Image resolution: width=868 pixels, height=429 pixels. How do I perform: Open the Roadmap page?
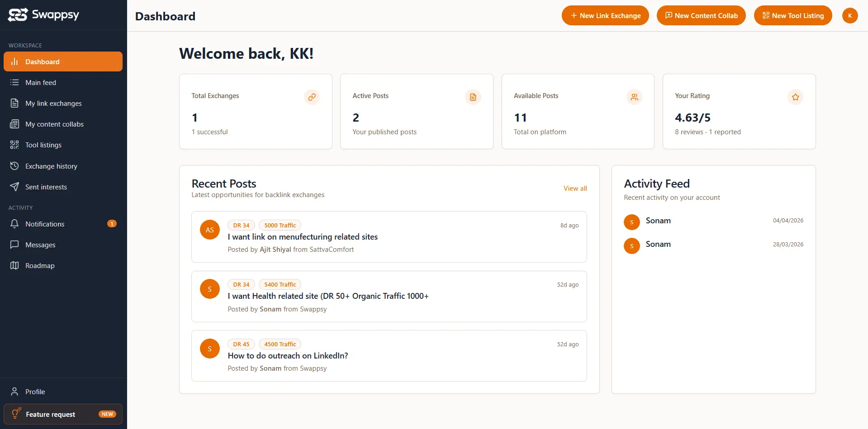[x=63, y=265]
